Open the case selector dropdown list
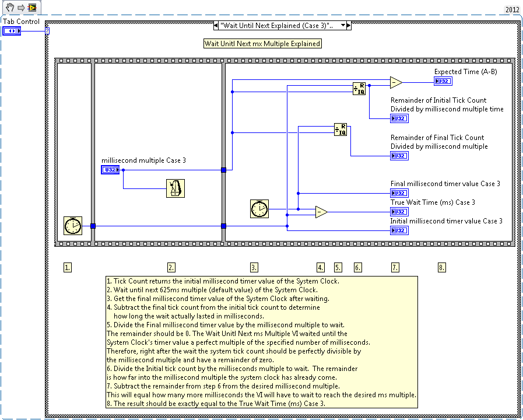The height and width of the screenshot is (420, 523). click(x=343, y=26)
